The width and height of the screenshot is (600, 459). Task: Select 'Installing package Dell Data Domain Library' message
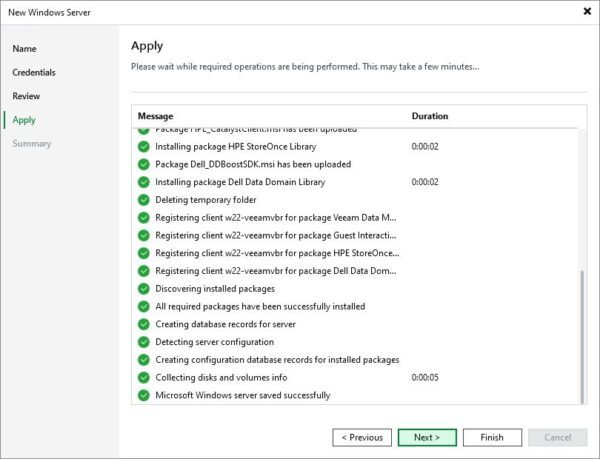tap(240, 182)
